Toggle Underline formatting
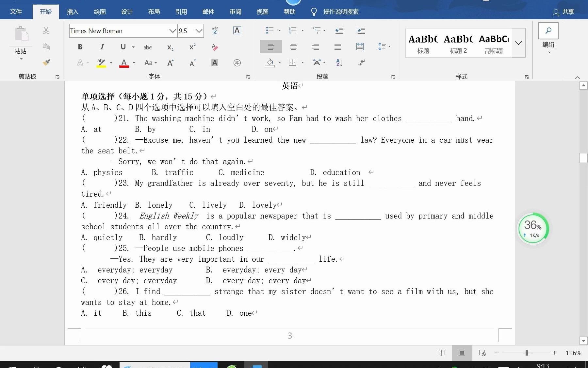Image resolution: width=588 pixels, height=368 pixels. pyautogui.click(x=123, y=47)
